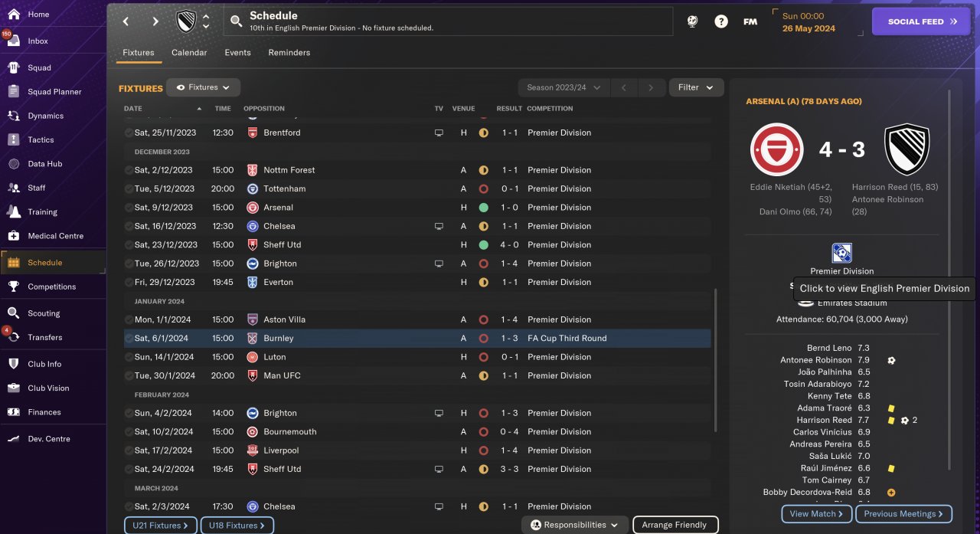Viewport: 980px width, 534px height.
Task: Click the FM menu icon
Action: coord(750,21)
